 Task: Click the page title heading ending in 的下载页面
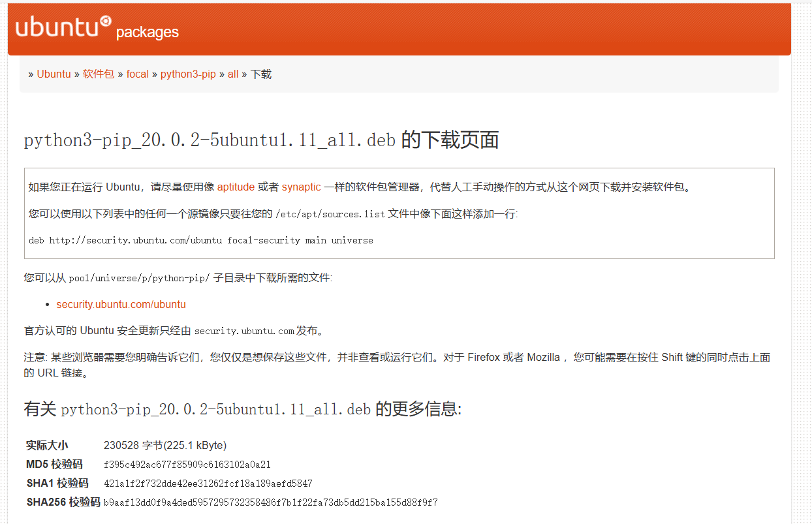(261, 140)
